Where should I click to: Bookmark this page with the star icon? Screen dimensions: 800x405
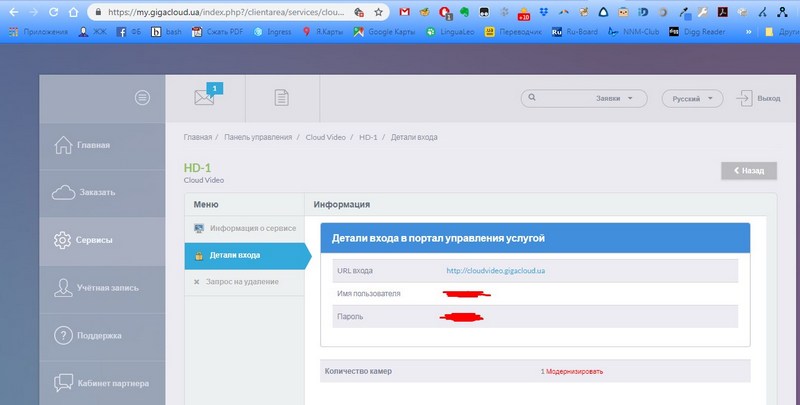pos(378,12)
